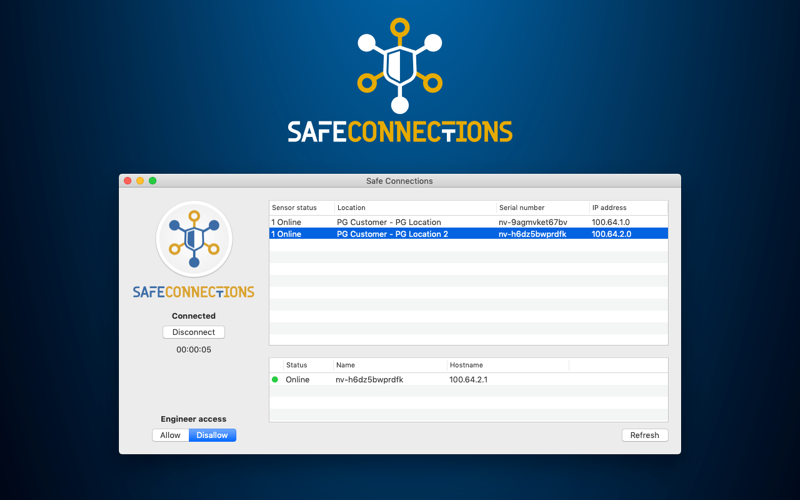
Task: Click the green online status dot
Action: 275,380
